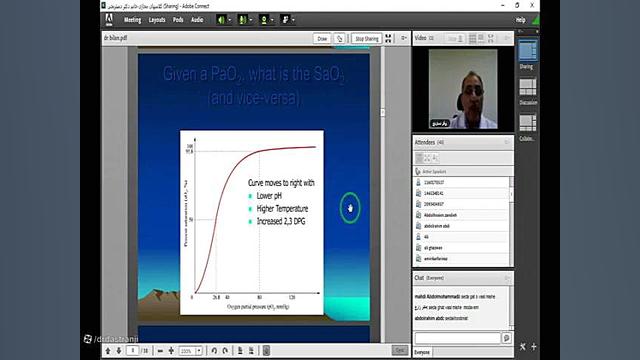Viewport: 640px width, 360px height.
Task: Click the chat message input field
Action: [x=458, y=338]
